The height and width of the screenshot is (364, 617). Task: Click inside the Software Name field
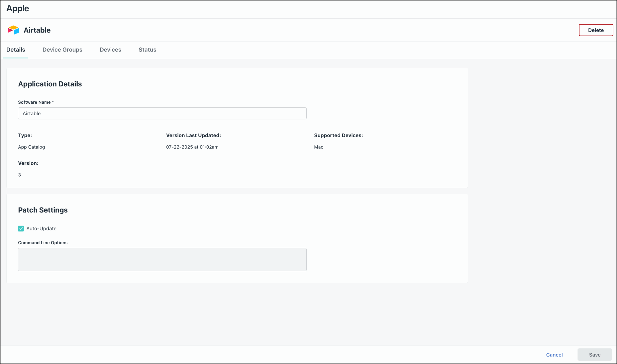[x=162, y=113]
